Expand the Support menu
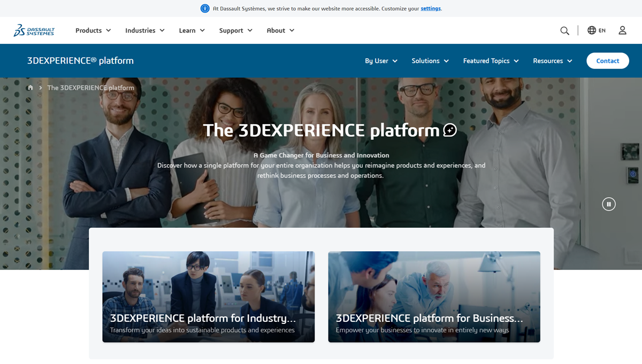This screenshot has height=364, width=642. click(236, 30)
